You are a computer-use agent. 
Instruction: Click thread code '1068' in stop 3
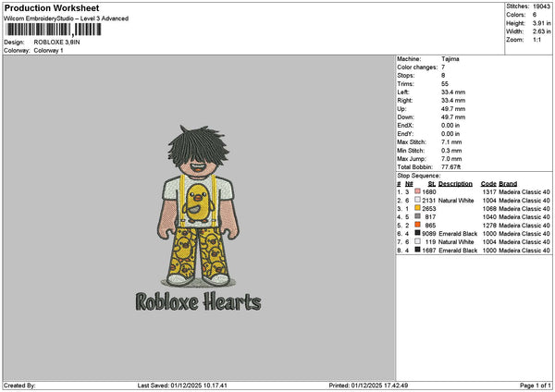tap(489, 209)
